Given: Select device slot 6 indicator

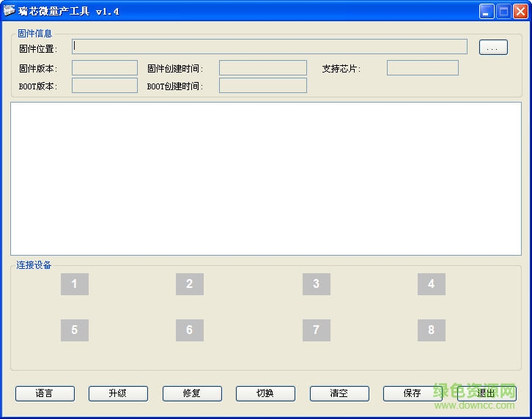Looking at the screenshot, I should tap(190, 330).
